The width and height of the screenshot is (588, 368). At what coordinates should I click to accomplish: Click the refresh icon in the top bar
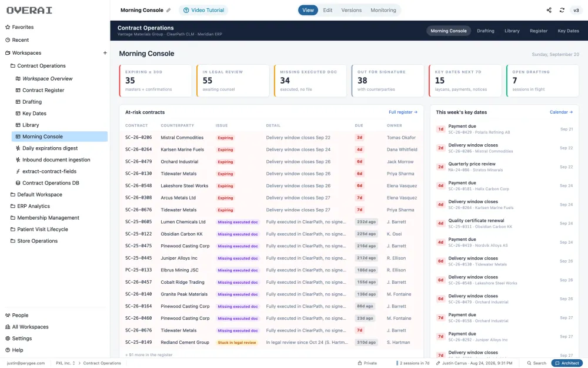(562, 10)
